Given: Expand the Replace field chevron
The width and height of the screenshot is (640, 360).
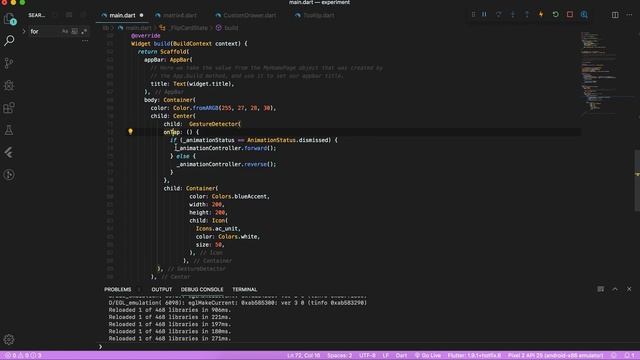Looking at the screenshot, I should tap(24, 31).
